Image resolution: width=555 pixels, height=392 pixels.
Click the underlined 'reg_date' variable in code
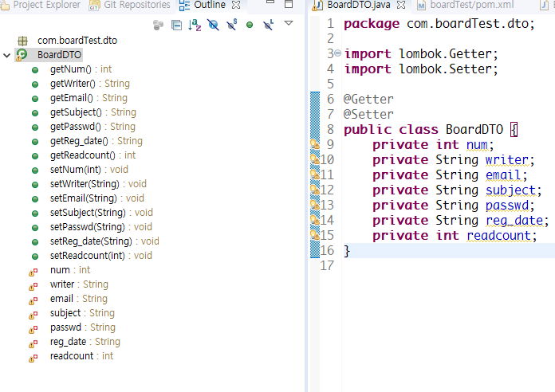click(x=514, y=221)
